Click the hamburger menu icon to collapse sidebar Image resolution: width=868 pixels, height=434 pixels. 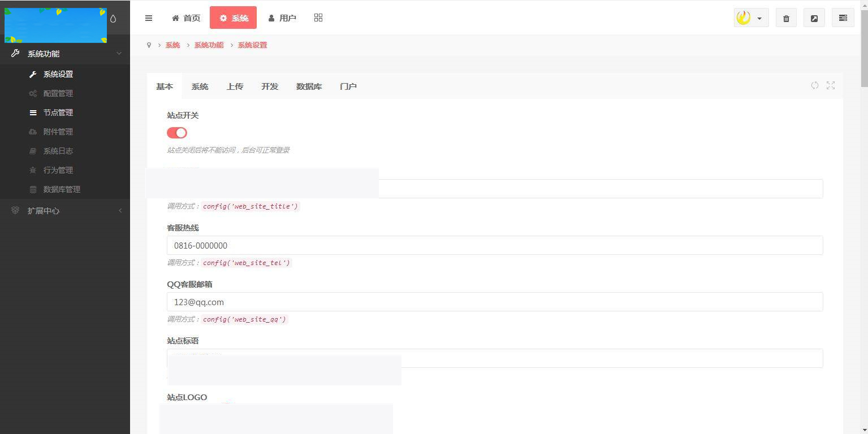click(x=149, y=18)
